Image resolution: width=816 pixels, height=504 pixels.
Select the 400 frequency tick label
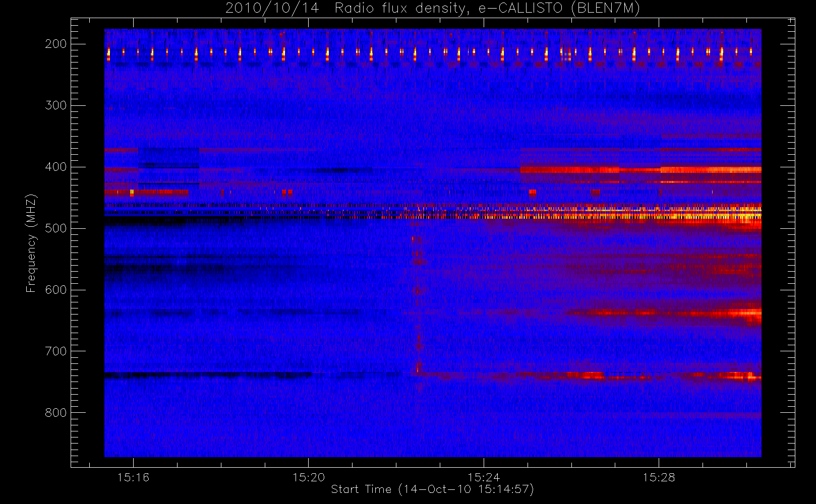tap(56, 167)
